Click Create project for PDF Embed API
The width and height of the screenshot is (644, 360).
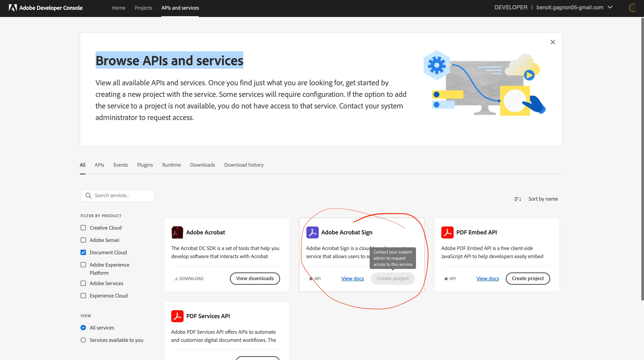[528, 279]
